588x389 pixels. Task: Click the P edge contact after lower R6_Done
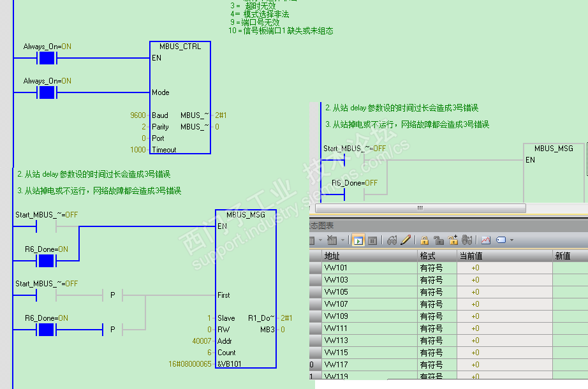(112, 330)
